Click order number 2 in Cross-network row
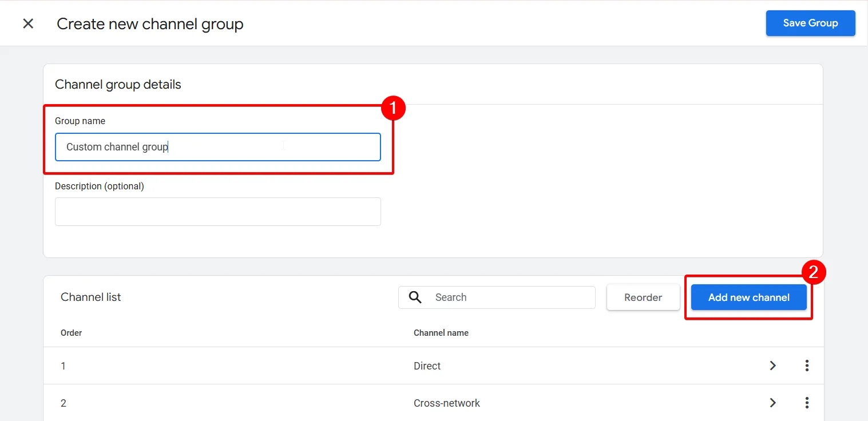Screen dimensions: 868x421 coord(64,403)
